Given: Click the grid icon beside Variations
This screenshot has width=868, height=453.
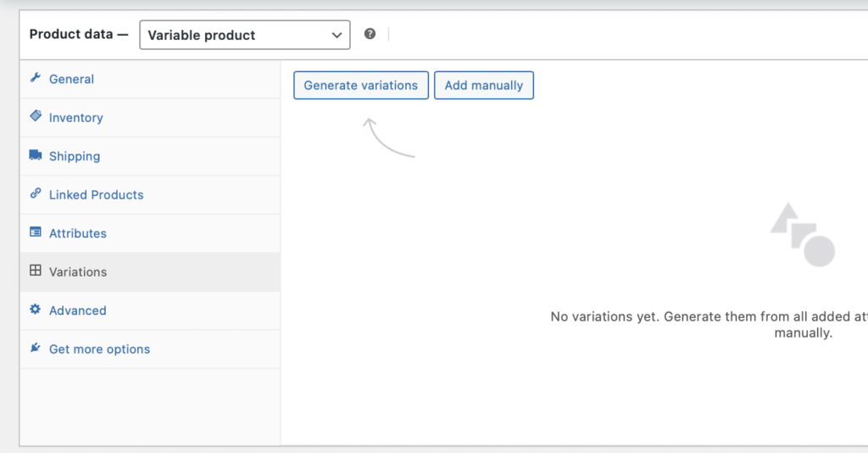Looking at the screenshot, I should point(35,271).
